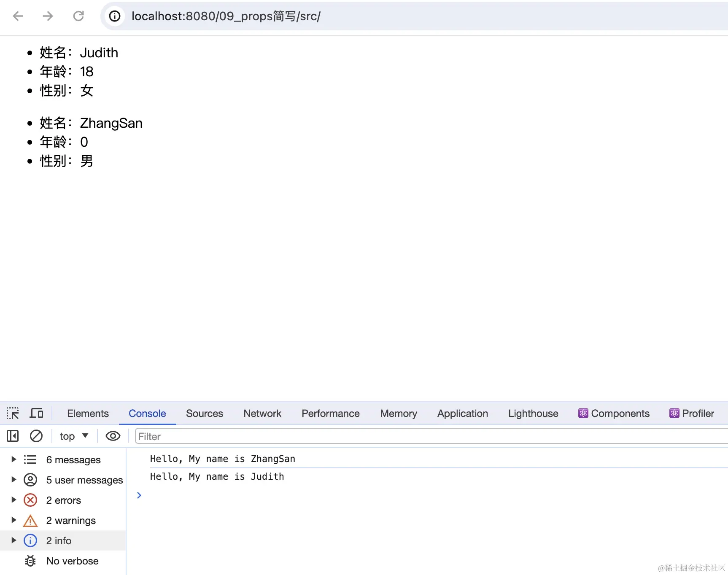View site information for localhost
The height and width of the screenshot is (575, 728).
pyautogui.click(x=115, y=16)
